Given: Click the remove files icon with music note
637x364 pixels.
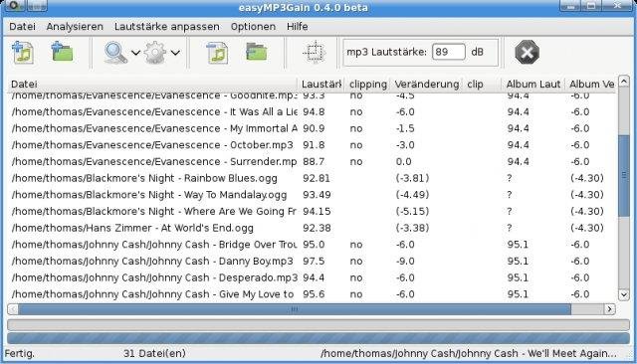Looking at the screenshot, I should (x=217, y=53).
